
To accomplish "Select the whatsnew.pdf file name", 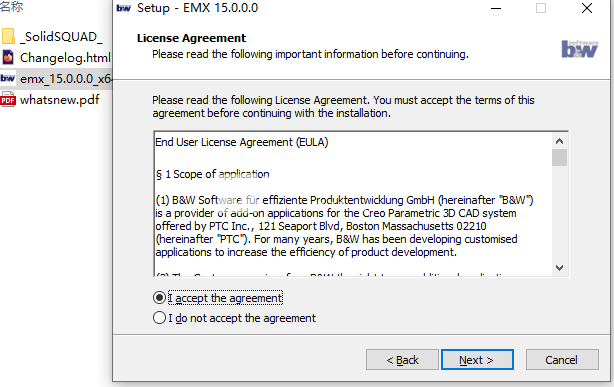I will 60,100.
